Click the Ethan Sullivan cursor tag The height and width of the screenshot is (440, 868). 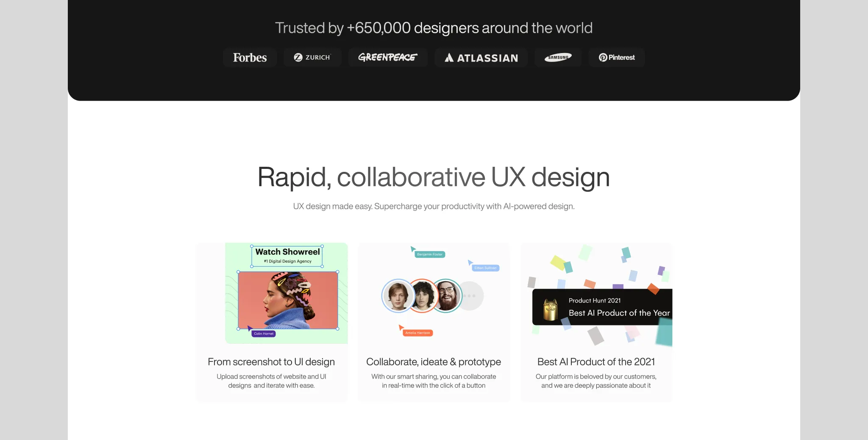pyautogui.click(x=485, y=268)
